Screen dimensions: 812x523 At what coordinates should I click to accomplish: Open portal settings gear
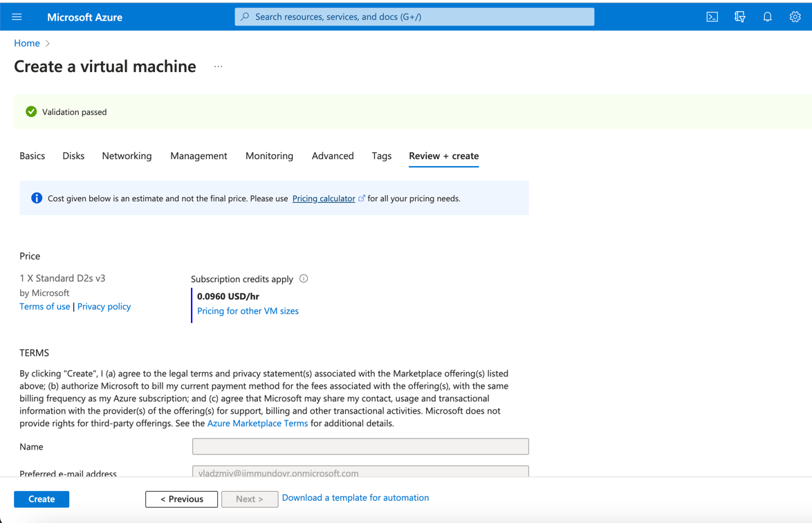pyautogui.click(x=795, y=17)
